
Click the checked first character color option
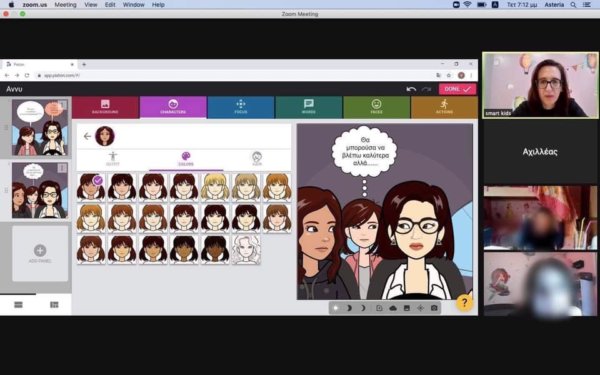(91, 187)
